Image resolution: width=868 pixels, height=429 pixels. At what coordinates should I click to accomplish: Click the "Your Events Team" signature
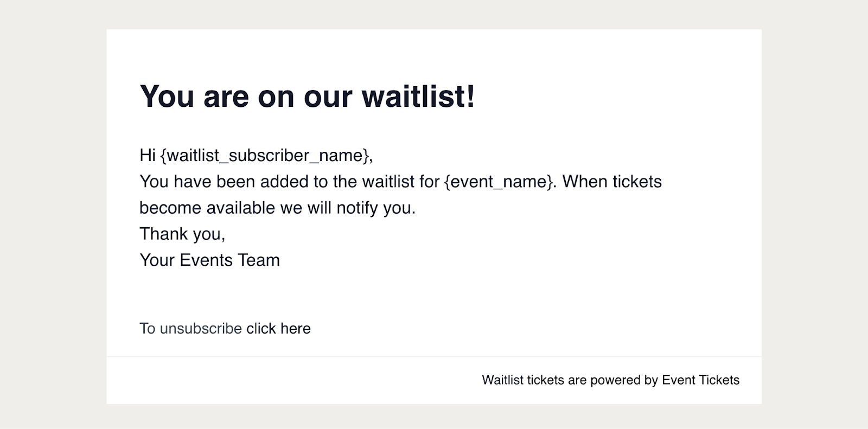[x=209, y=260]
